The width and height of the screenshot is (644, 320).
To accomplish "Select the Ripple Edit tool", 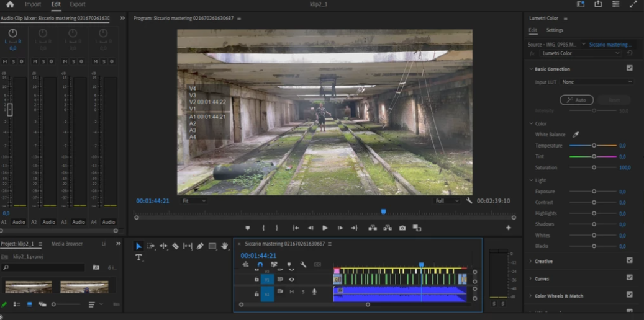I will click(x=163, y=246).
